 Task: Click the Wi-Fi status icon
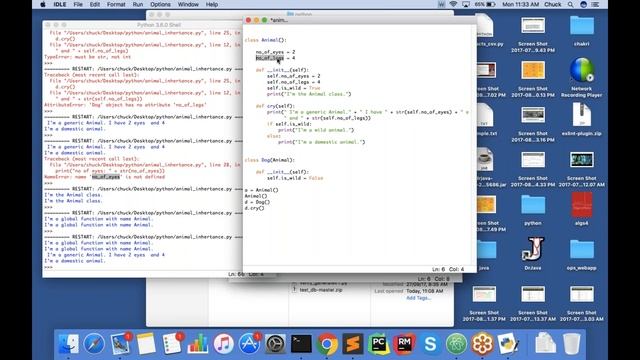pos(453,4)
